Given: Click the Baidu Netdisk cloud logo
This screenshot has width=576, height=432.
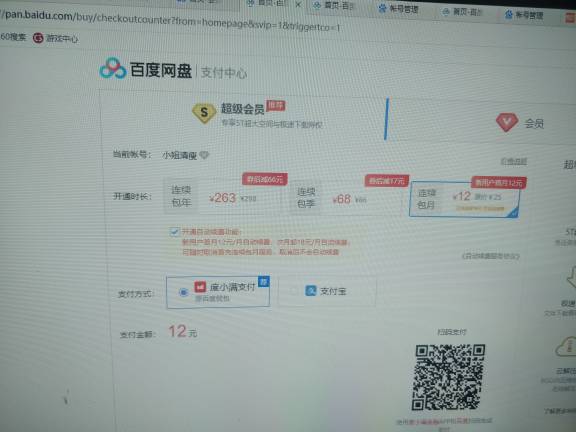Looking at the screenshot, I should (113, 68).
